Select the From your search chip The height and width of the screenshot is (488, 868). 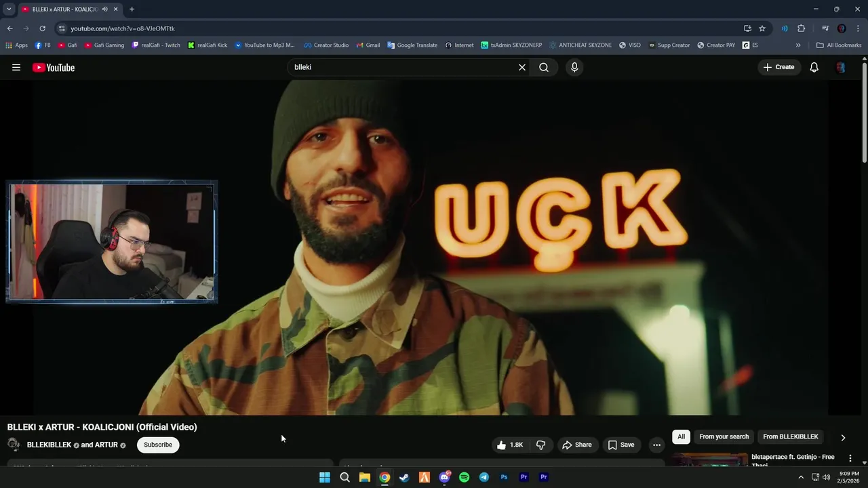(724, 436)
